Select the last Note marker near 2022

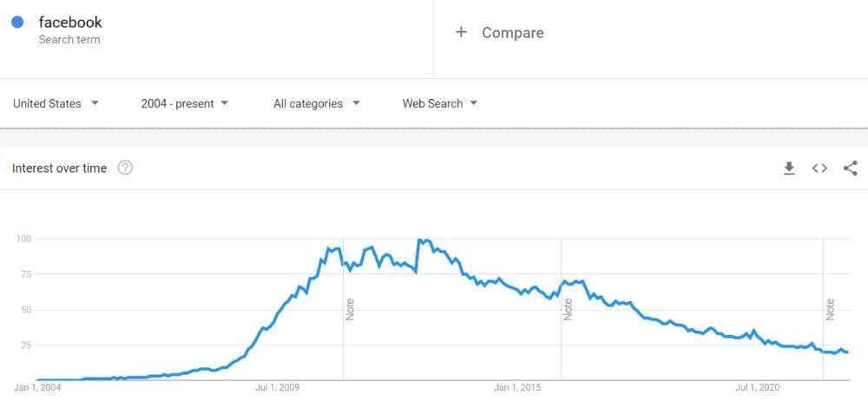pyautogui.click(x=830, y=309)
